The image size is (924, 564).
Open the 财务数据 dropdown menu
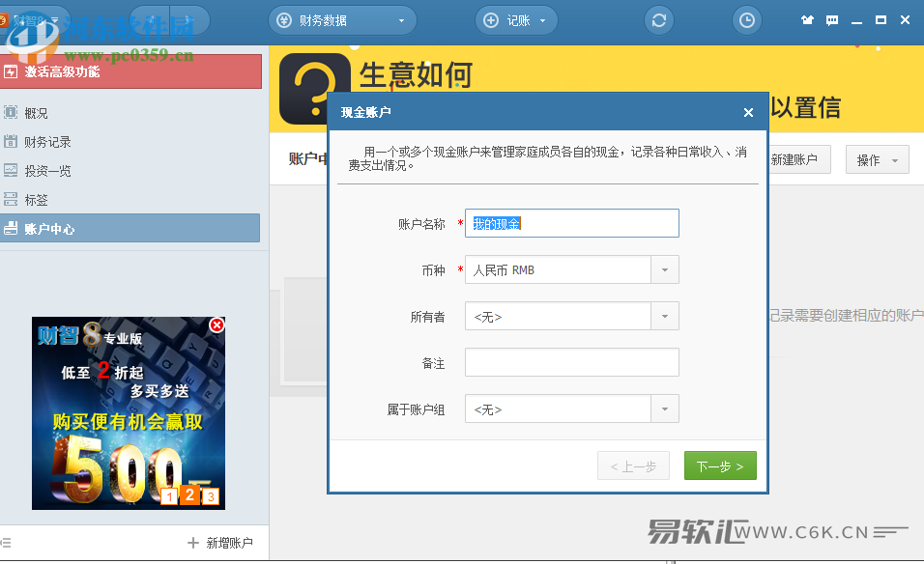coord(342,20)
